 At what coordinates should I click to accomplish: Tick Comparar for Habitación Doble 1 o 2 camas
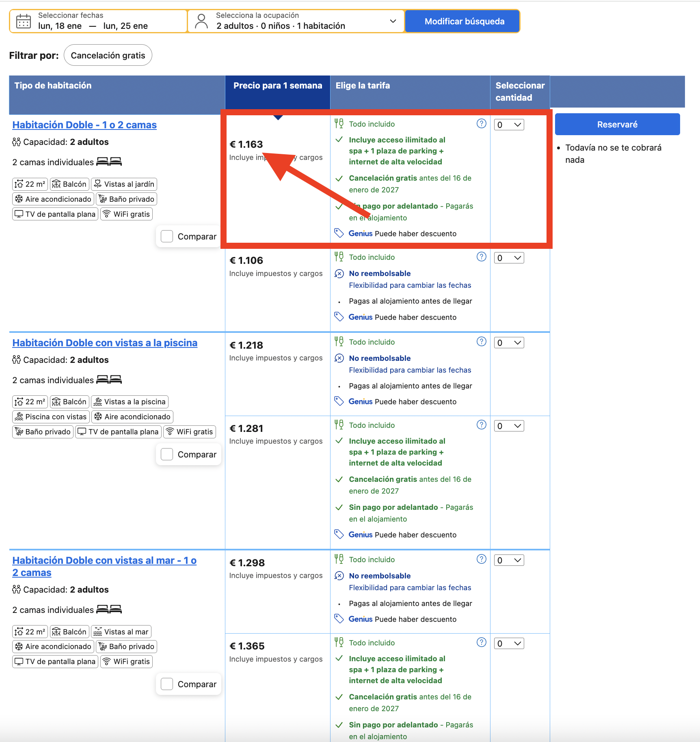point(167,236)
